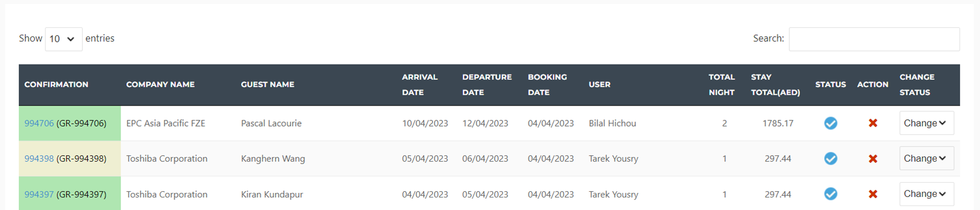Sort by the Confirmation column header

tap(57, 84)
